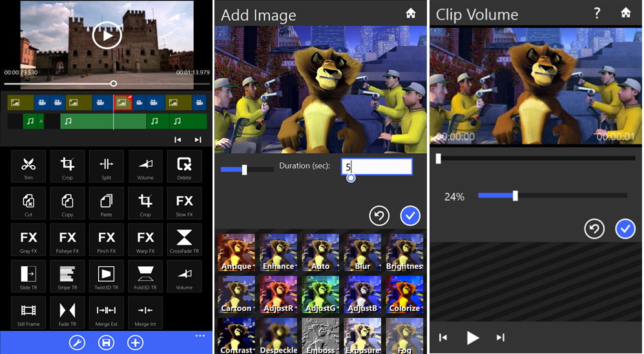Apply the Fog filter thumbnail

(x=404, y=335)
